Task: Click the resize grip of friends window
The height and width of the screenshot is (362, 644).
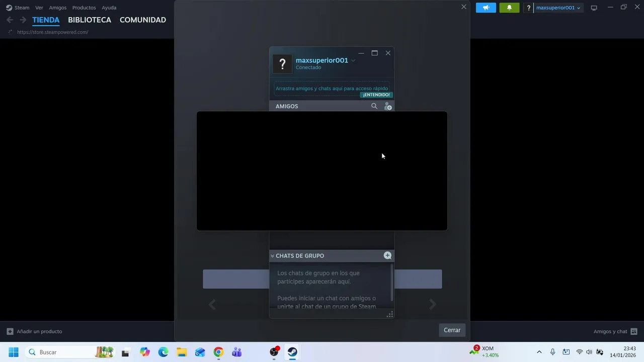Action: [389, 314]
